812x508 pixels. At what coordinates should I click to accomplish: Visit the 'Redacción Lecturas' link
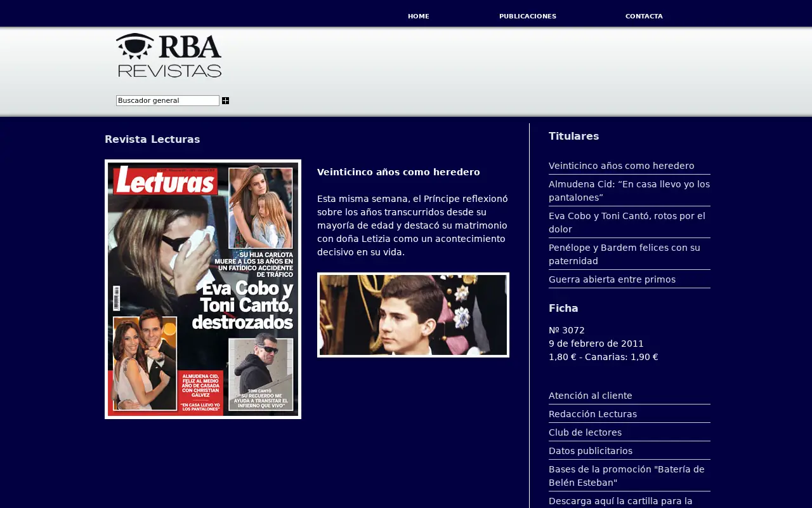(593, 414)
